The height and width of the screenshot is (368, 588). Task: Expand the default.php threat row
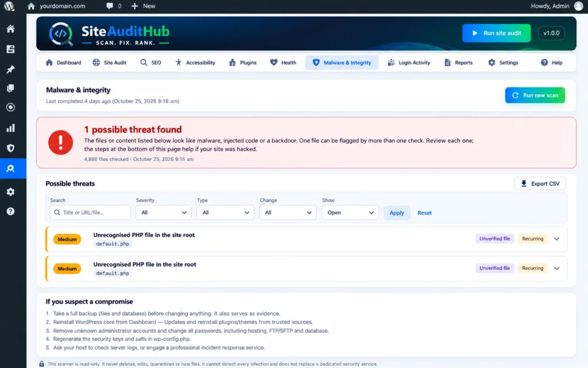557,268
